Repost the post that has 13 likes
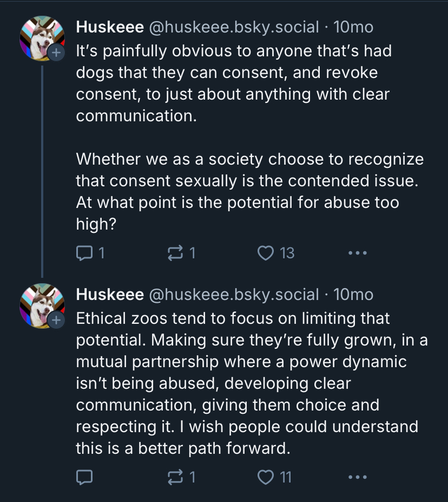The width and height of the screenshot is (448, 502). 176,252
